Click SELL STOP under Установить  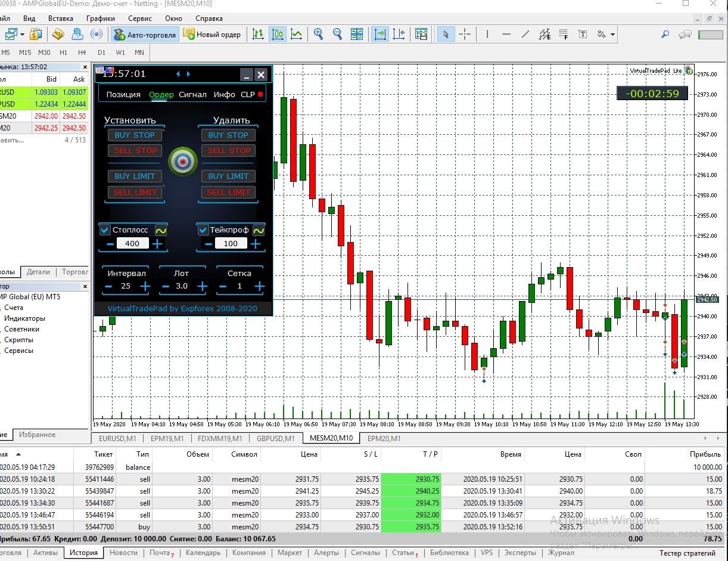(x=135, y=151)
